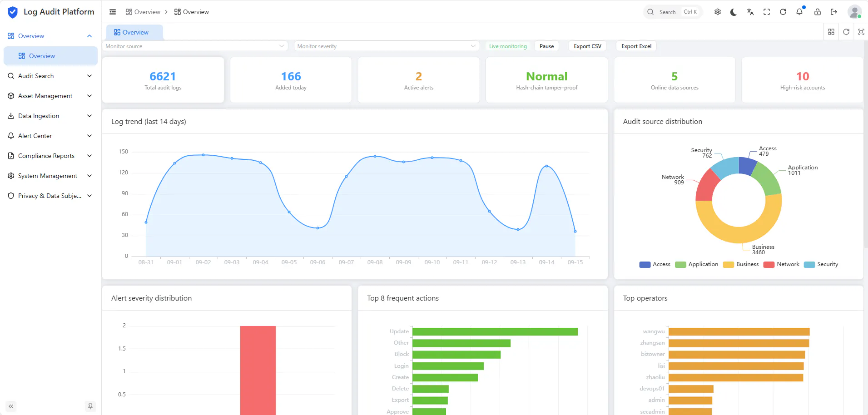Click the Asset Management cube icon

[x=11, y=96]
